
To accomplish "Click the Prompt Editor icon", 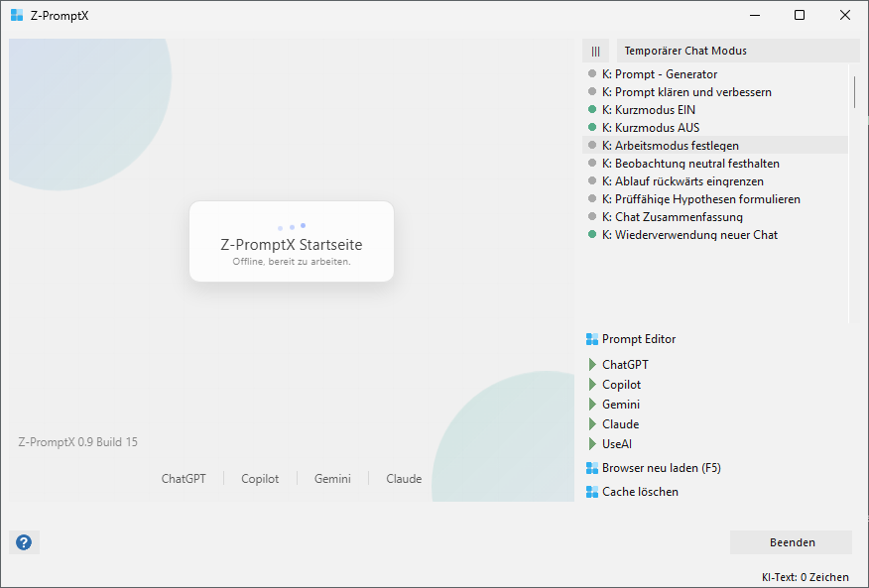I will point(592,339).
